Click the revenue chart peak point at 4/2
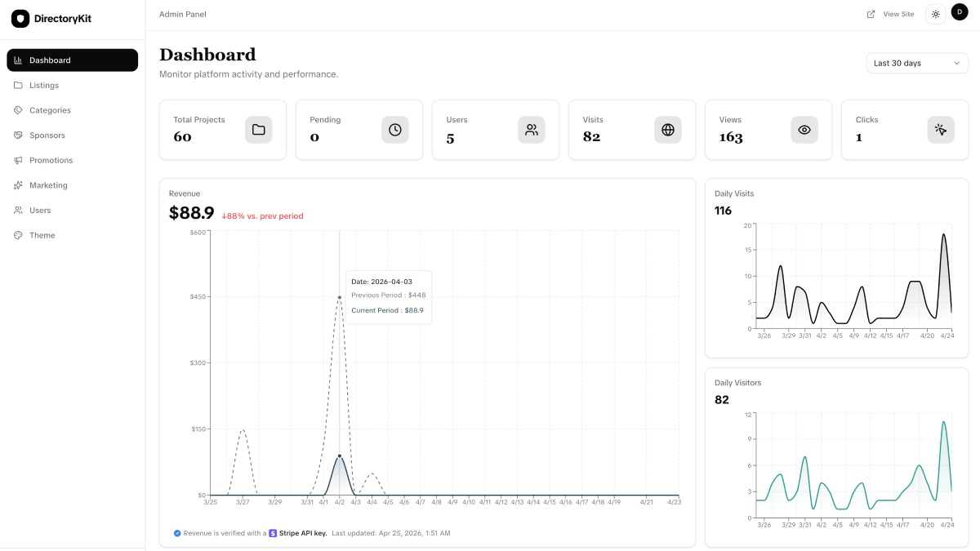 (x=340, y=297)
